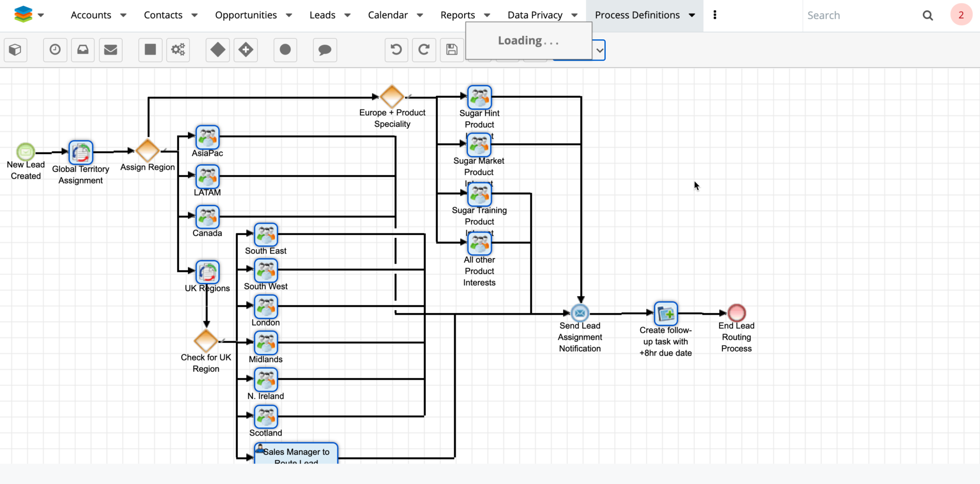The image size is (980, 484).
Task: Select the receive message inbox tool
Action: (x=83, y=49)
